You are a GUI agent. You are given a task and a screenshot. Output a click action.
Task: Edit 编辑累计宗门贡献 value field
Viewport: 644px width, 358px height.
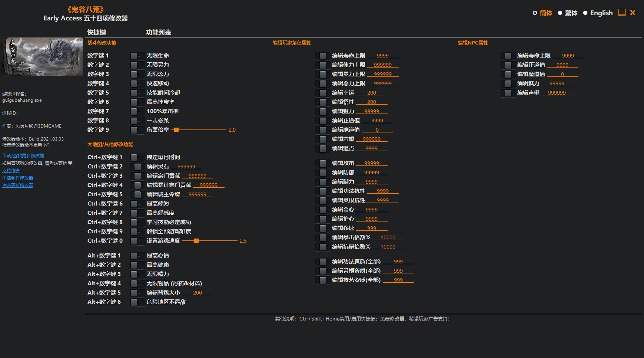209,185
